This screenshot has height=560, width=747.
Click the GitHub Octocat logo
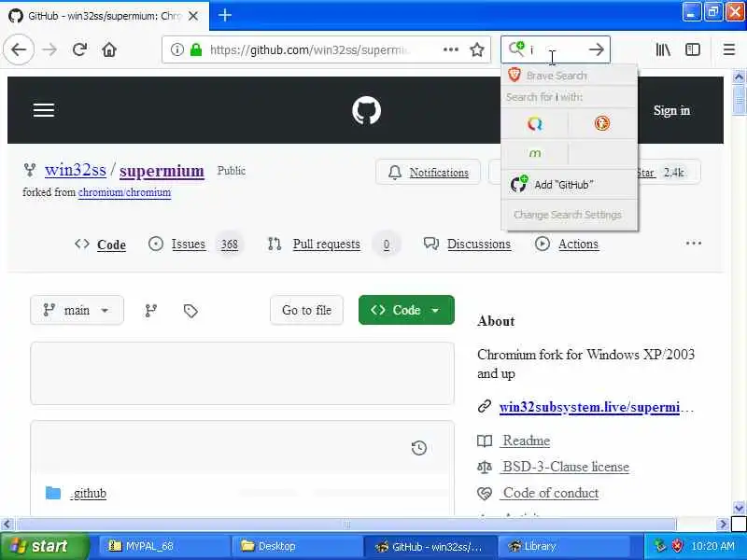[x=366, y=110]
